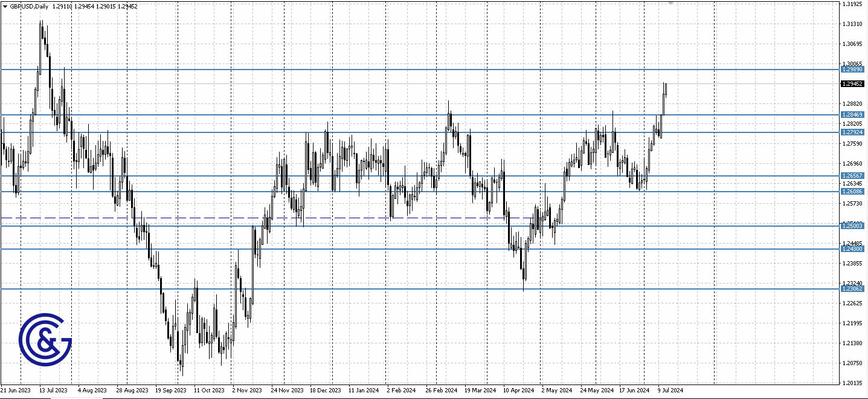868x399 pixels.
Task: Click the 1.24300 horizontal line label
Action: (x=853, y=249)
